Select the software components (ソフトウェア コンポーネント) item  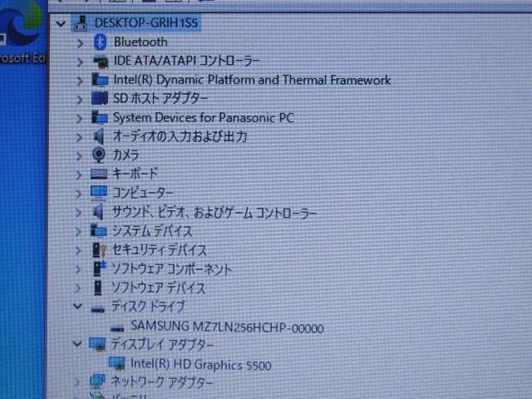coord(171,269)
